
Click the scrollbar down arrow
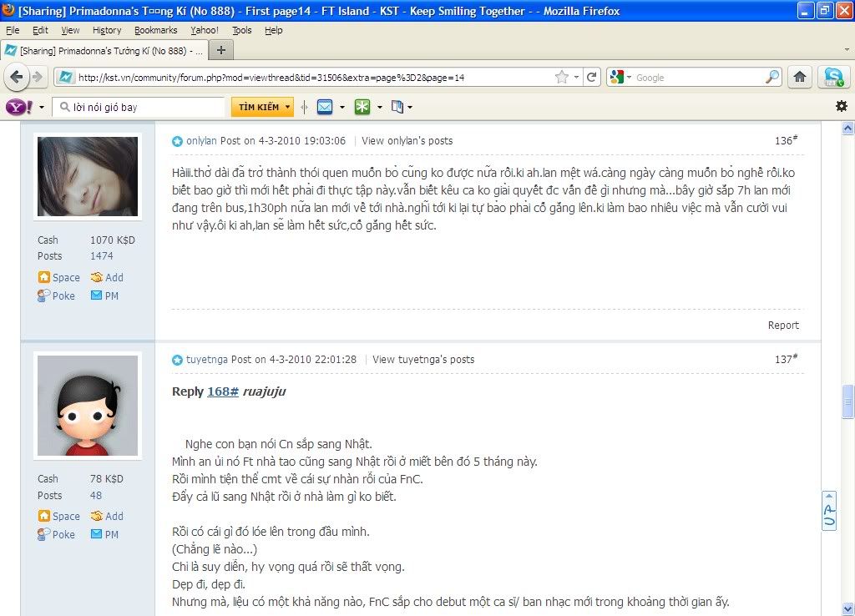pos(847,608)
